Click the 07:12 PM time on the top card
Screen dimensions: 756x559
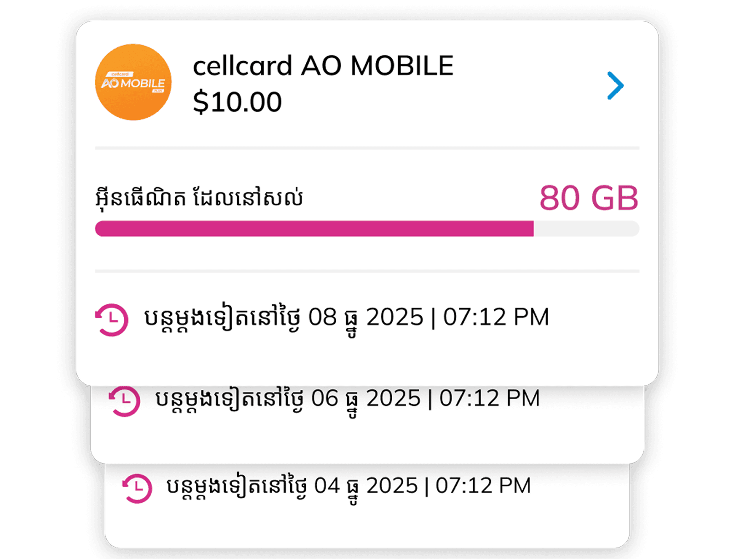point(496,317)
